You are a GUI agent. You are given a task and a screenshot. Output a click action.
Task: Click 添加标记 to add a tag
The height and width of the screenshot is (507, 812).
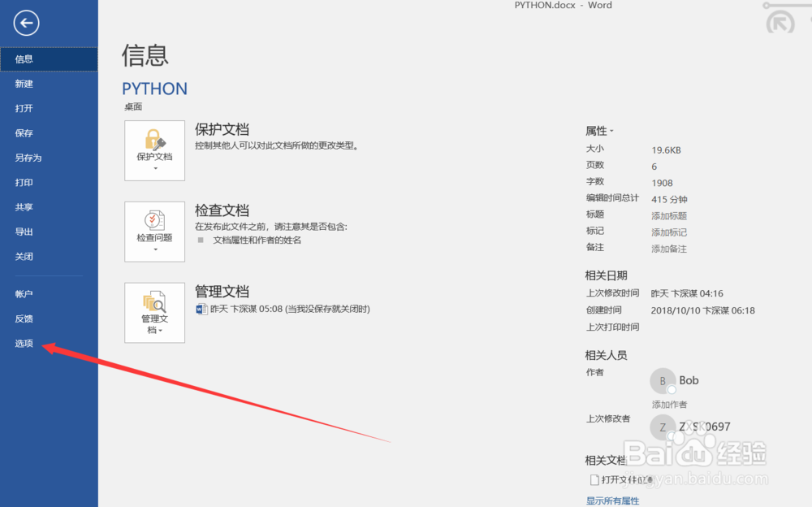pyautogui.click(x=668, y=232)
